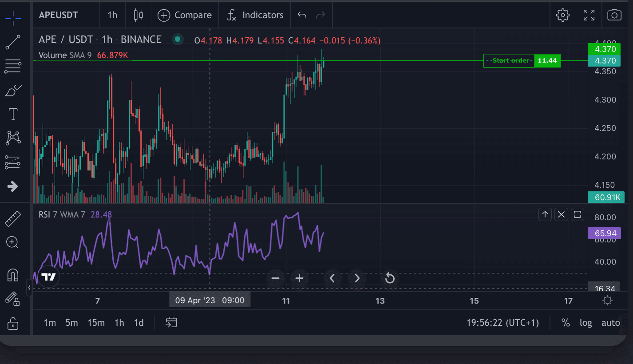This screenshot has height=364, width=633.
Task: Switch to the 1d timeframe
Action: pyautogui.click(x=138, y=323)
